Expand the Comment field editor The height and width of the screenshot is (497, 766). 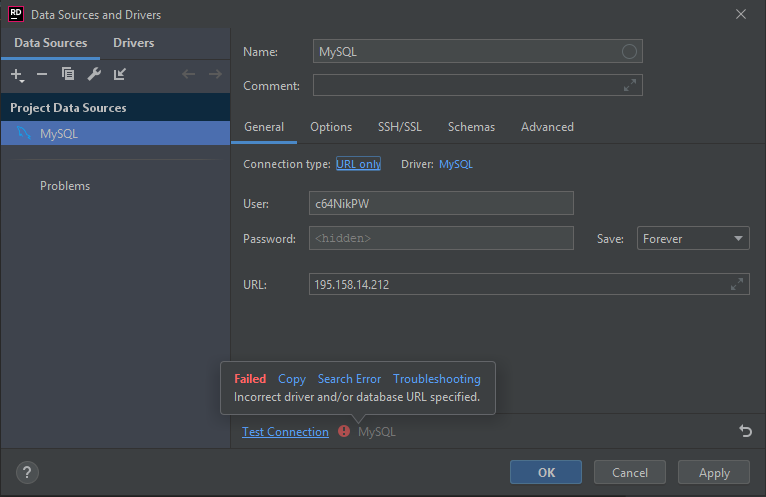click(630, 85)
